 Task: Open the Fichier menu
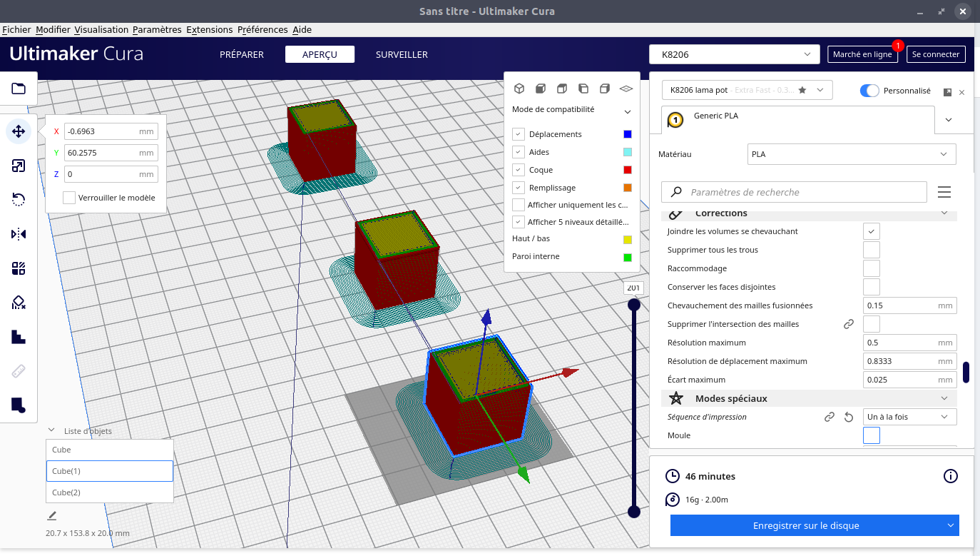pyautogui.click(x=16, y=29)
